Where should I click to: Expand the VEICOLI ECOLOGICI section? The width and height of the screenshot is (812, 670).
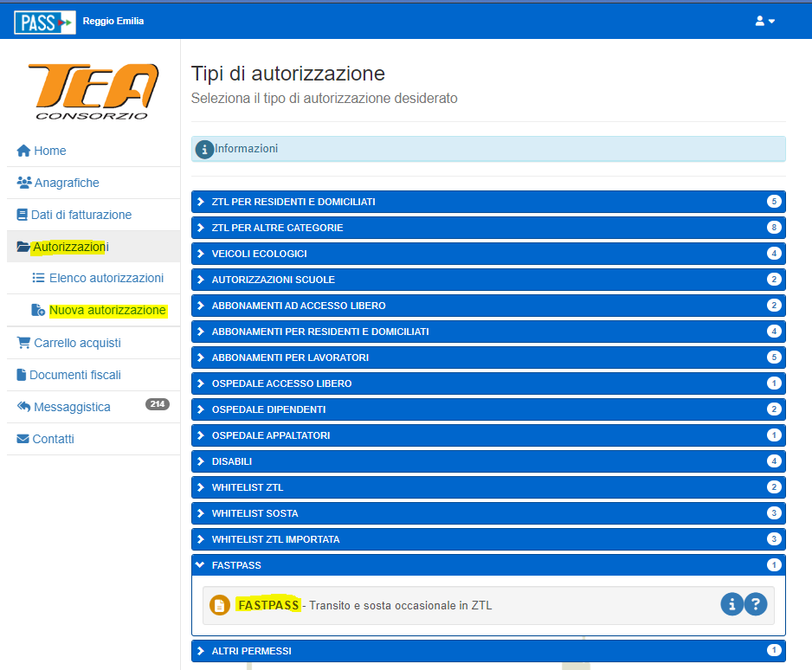(x=259, y=254)
